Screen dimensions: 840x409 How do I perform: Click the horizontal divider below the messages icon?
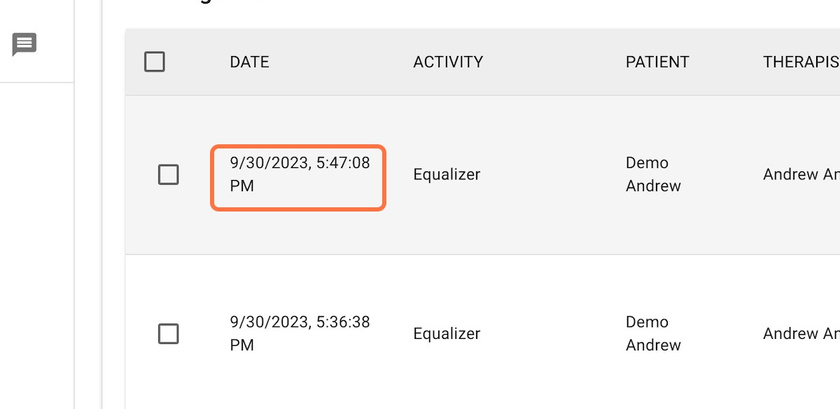pos(36,83)
